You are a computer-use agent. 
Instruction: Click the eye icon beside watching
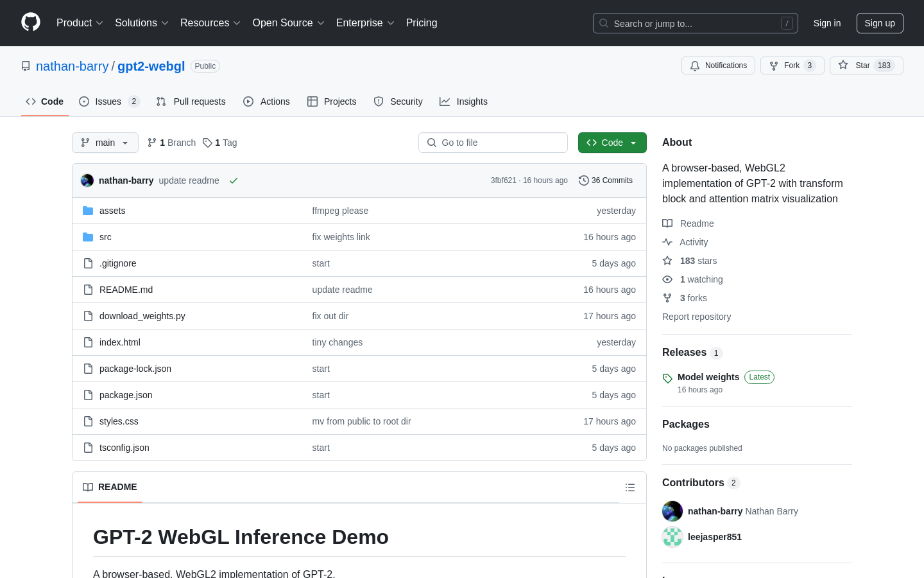[x=667, y=279]
